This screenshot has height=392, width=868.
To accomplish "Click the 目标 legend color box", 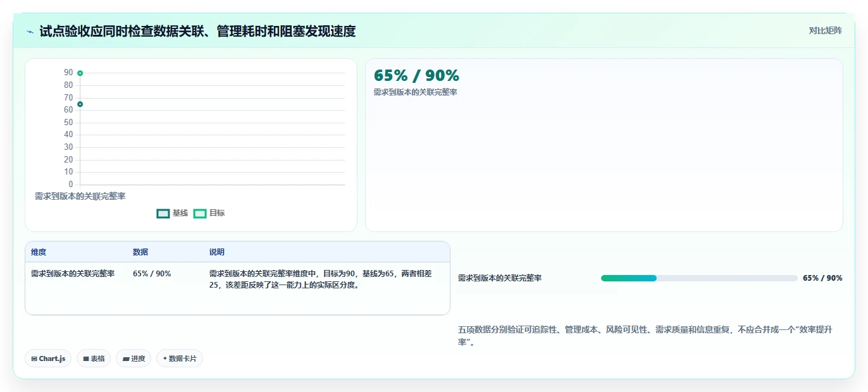I will tap(200, 214).
